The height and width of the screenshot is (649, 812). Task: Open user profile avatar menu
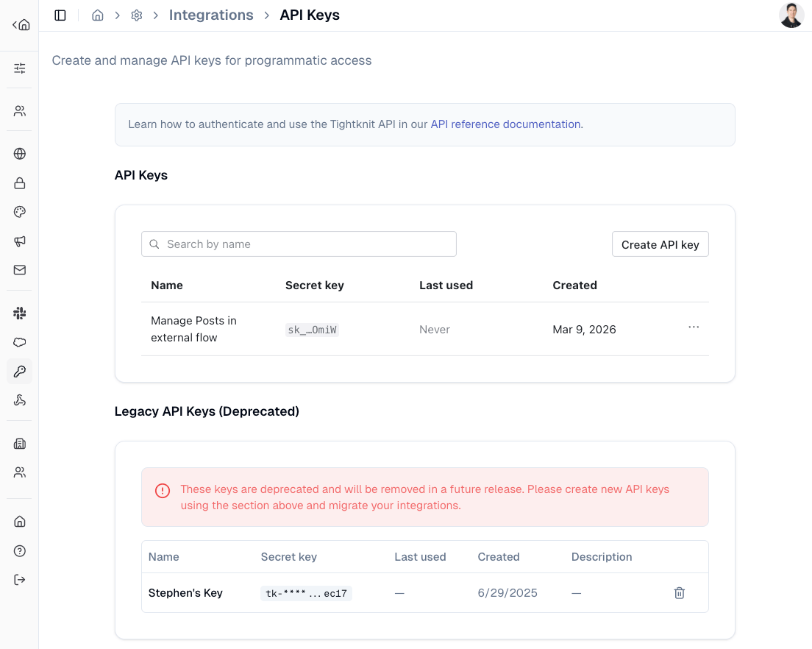(791, 15)
